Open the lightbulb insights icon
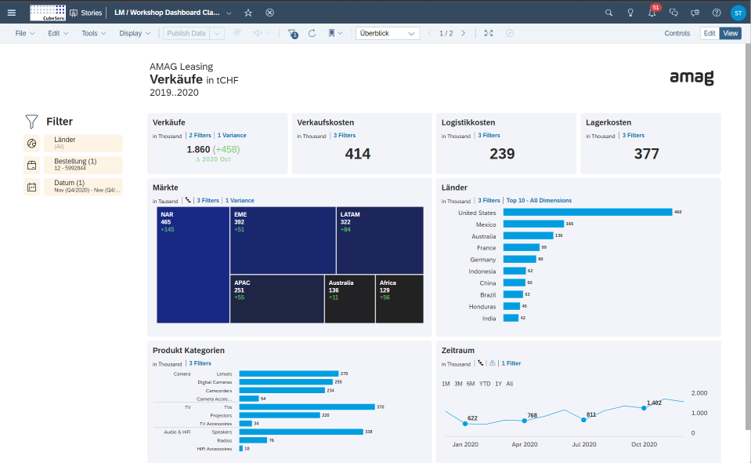This screenshot has width=751, height=463. point(630,13)
